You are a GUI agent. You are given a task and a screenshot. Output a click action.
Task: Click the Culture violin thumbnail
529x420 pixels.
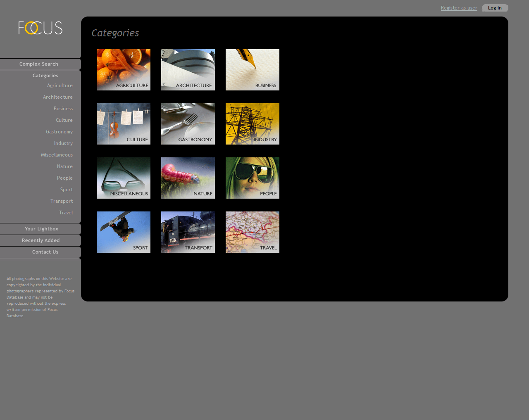click(x=123, y=124)
